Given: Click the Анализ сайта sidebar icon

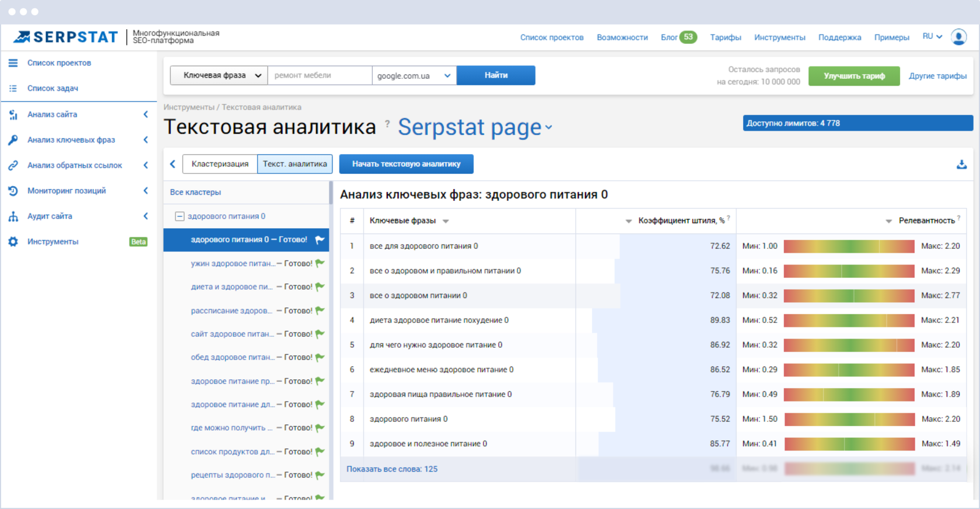Looking at the screenshot, I should 13,114.
